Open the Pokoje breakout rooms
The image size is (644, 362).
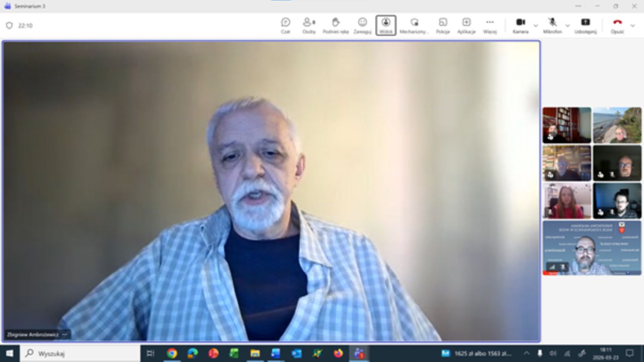(443, 25)
